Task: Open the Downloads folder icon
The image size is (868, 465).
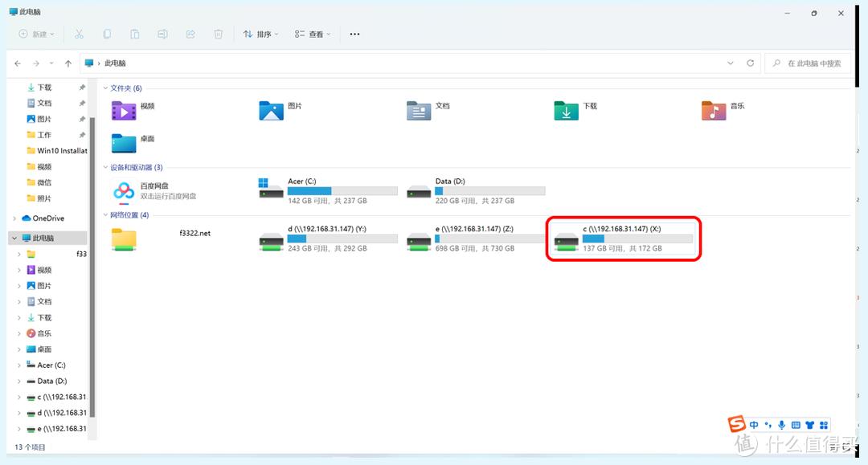Action: click(x=567, y=111)
